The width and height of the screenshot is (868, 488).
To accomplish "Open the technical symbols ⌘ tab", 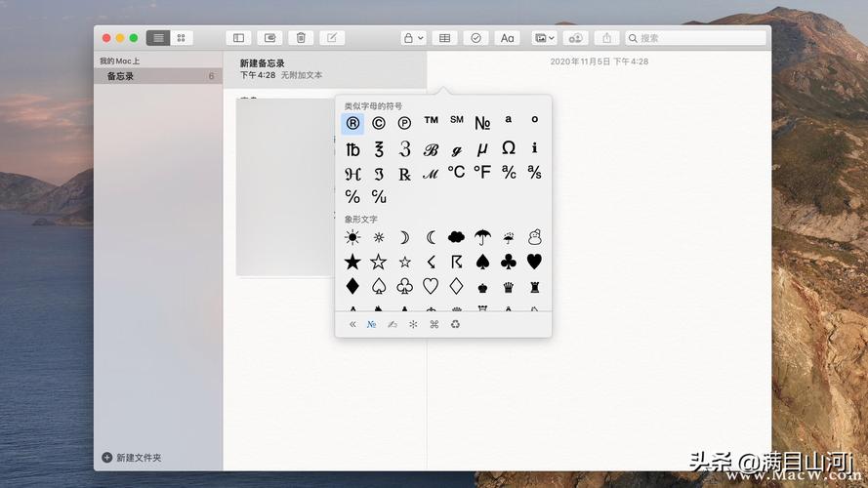I will click(434, 324).
